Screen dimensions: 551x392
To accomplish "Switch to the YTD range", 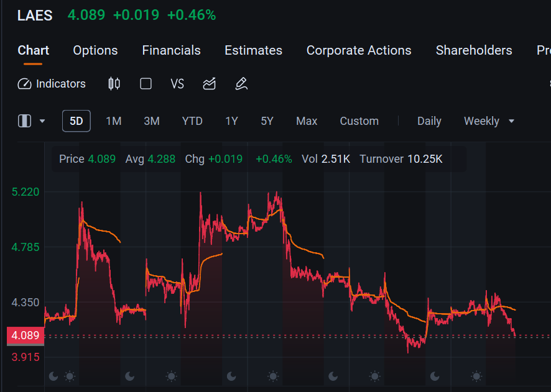I will 192,121.
